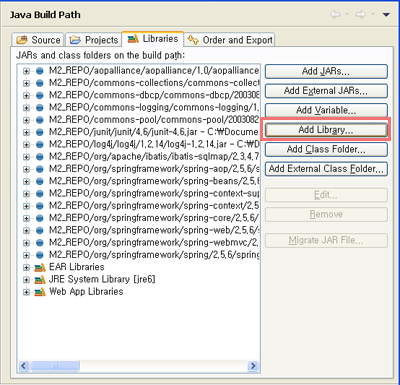Screen dimensions: 400x385
Task: Click the Order and Export tab icon
Action: [x=193, y=40]
